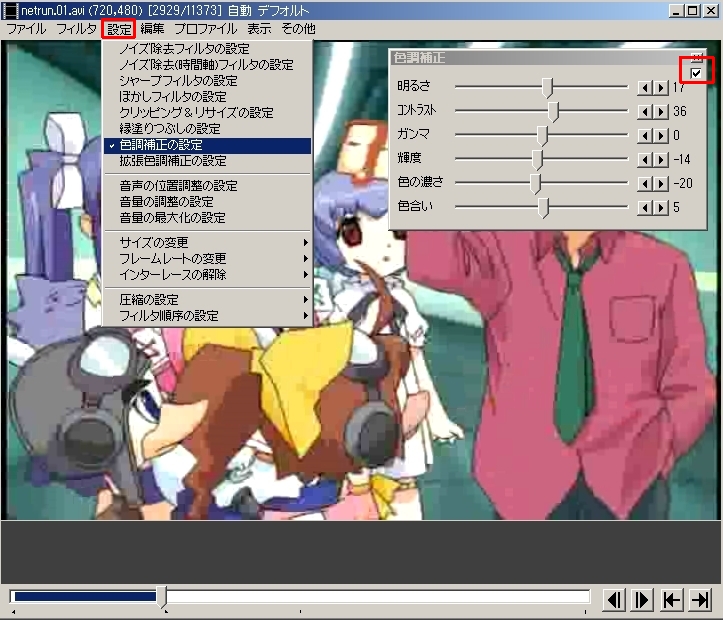
Task: Increase コントラスト with the right arrow
Action: click(x=661, y=112)
